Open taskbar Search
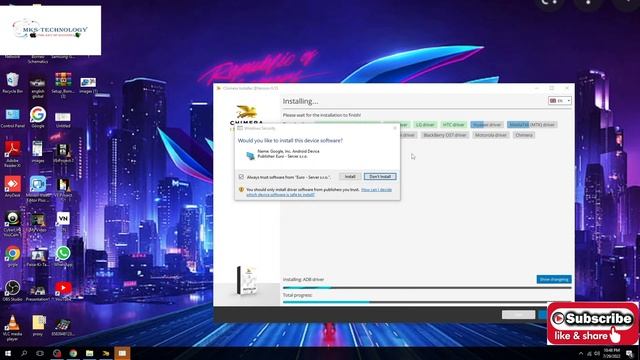Image resolution: width=640 pixels, height=360 pixels. tap(24, 353)
